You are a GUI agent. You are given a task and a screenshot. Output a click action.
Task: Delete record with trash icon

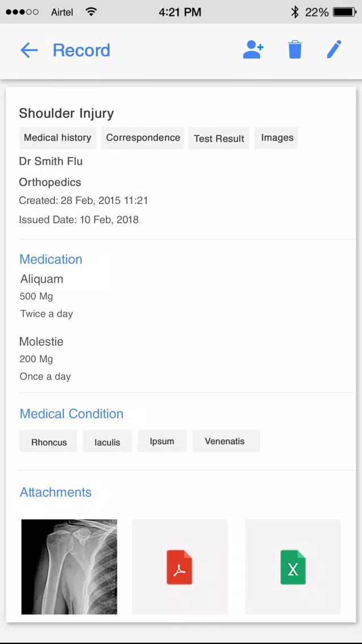point(295,50)
